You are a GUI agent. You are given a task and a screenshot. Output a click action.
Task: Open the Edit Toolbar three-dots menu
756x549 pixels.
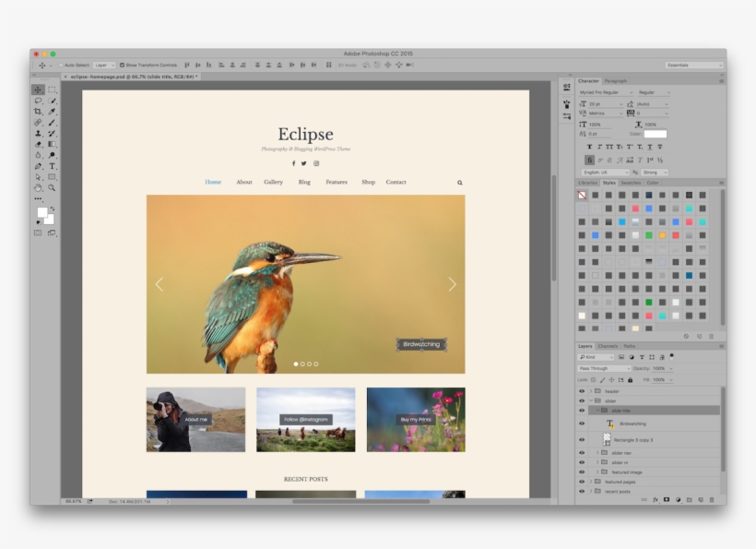click(x=38, y=198)
